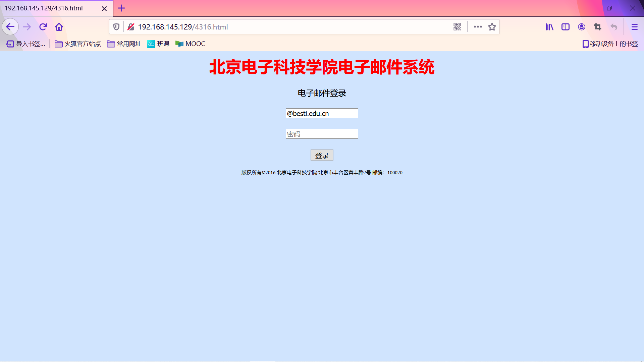Screen dimensions: 644x362
Task: Open the library view icon
Action: click(549, 27)
